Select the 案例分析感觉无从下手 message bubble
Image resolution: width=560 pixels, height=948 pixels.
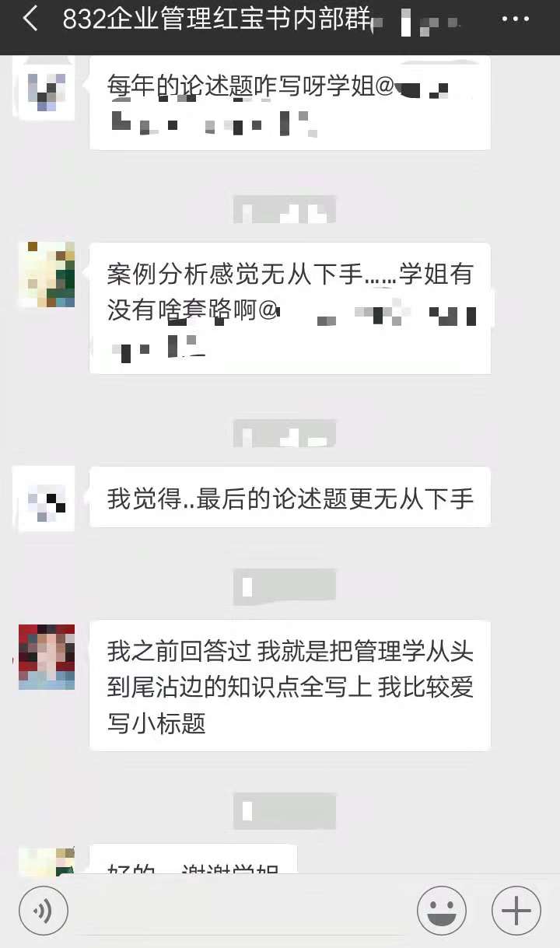pyautogui.click(x=290, y=308)
